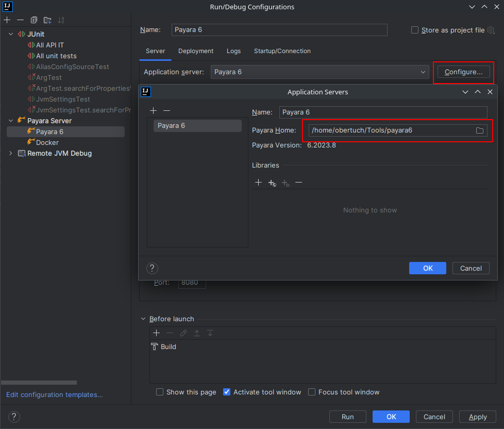Open help from the Application Servers dialog
Screen dimensions: 504x429
tap(152, 268)
